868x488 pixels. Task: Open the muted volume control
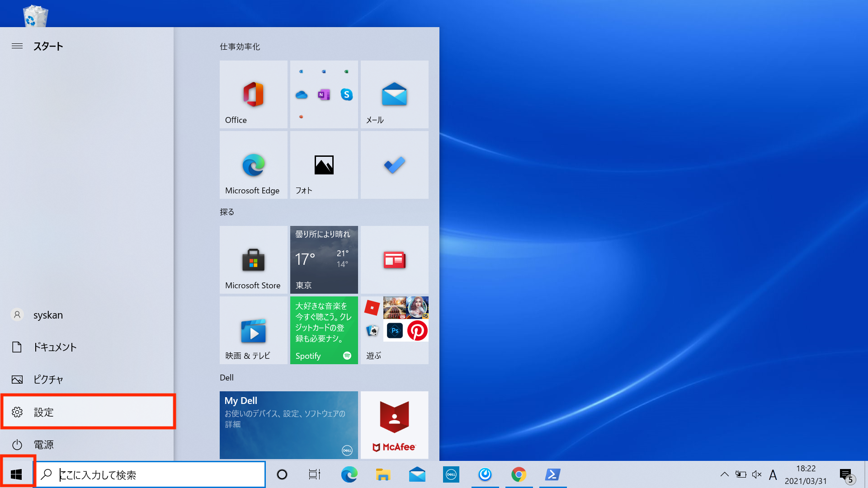[757, 474]
